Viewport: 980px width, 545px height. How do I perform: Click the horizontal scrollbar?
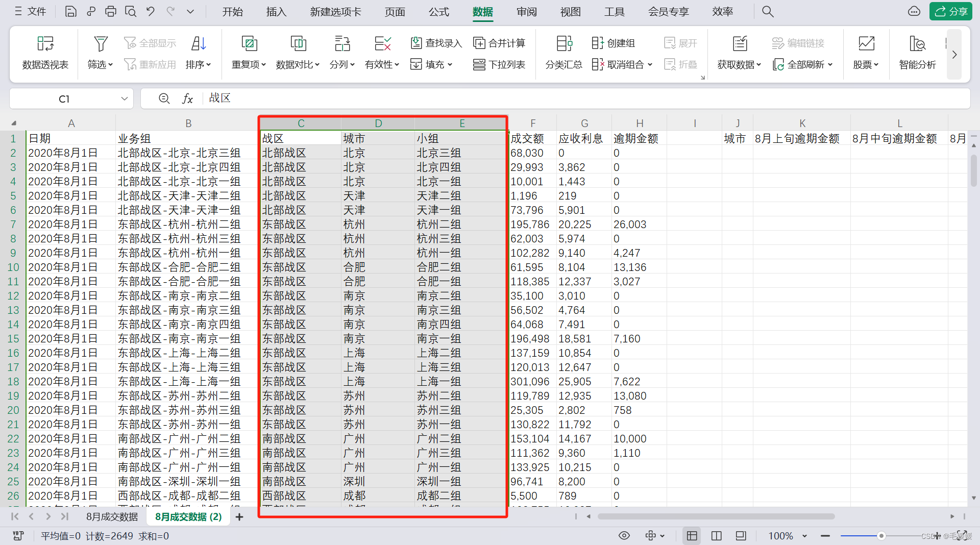[x=716, y=516]
